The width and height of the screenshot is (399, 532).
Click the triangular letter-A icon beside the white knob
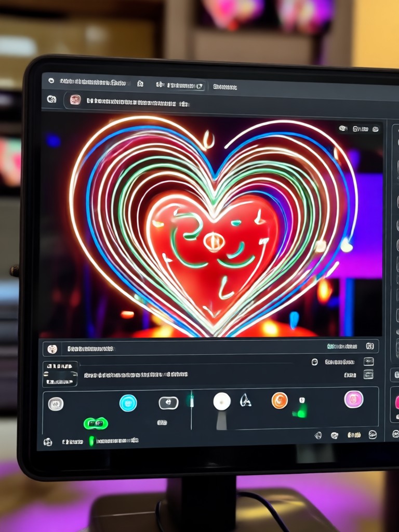tap(245, 401)
